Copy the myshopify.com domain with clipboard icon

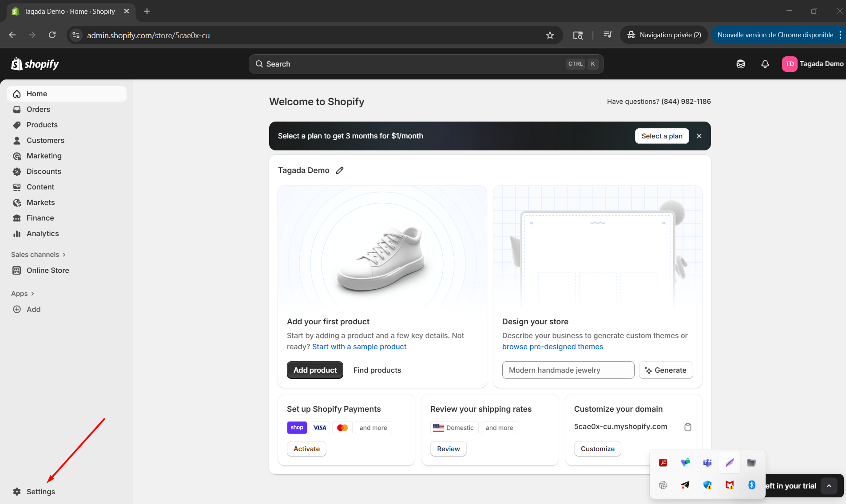point(687,427)
